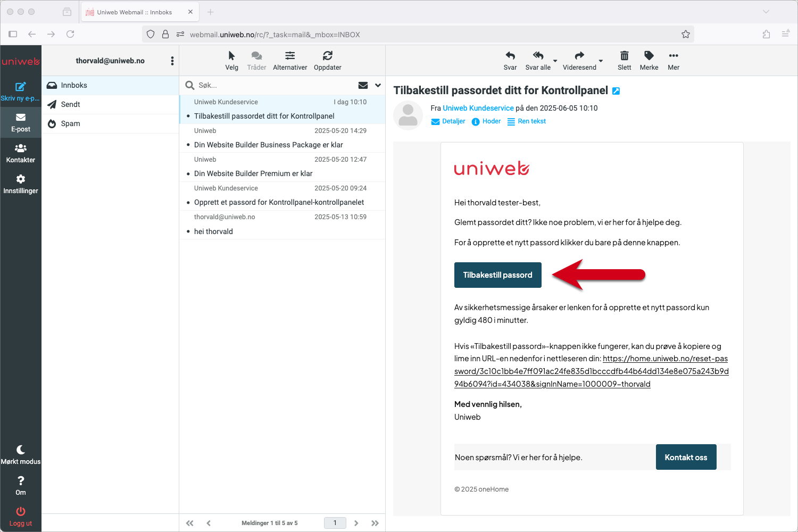Open site security shield icon
Image resolution: width=798 pixels, height=532 pixels.
[x=151, y=34]
